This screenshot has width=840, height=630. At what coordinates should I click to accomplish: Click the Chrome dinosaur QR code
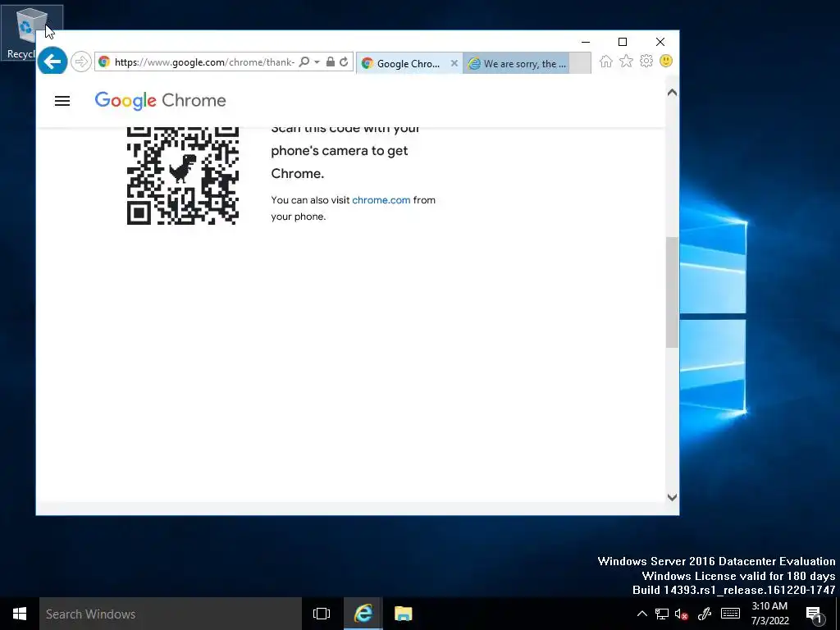[183, 176]
